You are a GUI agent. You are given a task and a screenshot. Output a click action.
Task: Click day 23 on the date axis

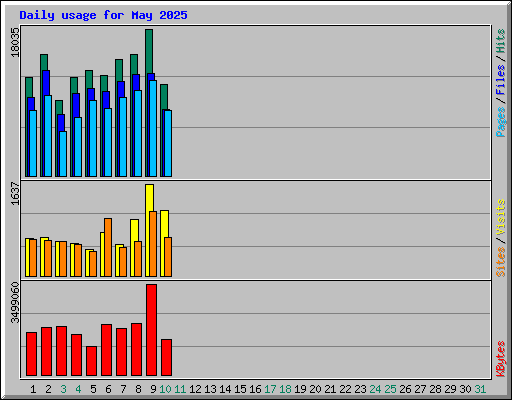click(360, 389)
